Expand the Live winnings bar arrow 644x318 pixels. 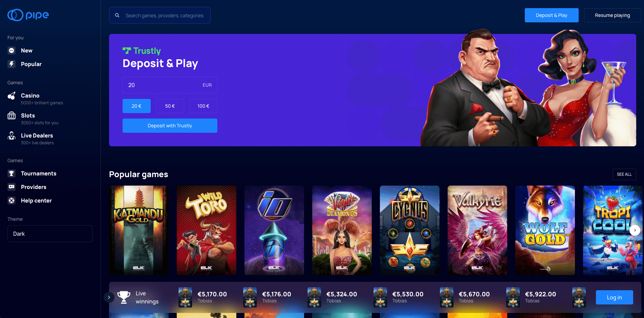click(109, 297)
